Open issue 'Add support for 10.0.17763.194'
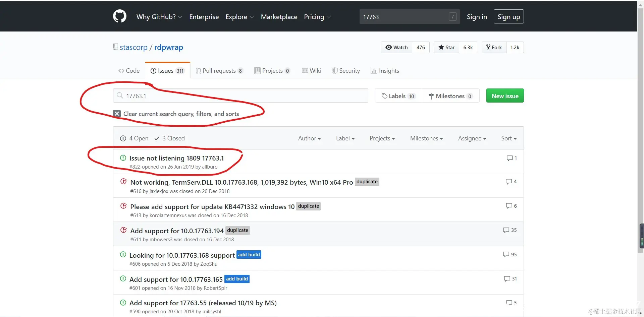 (x=177, y=231)
